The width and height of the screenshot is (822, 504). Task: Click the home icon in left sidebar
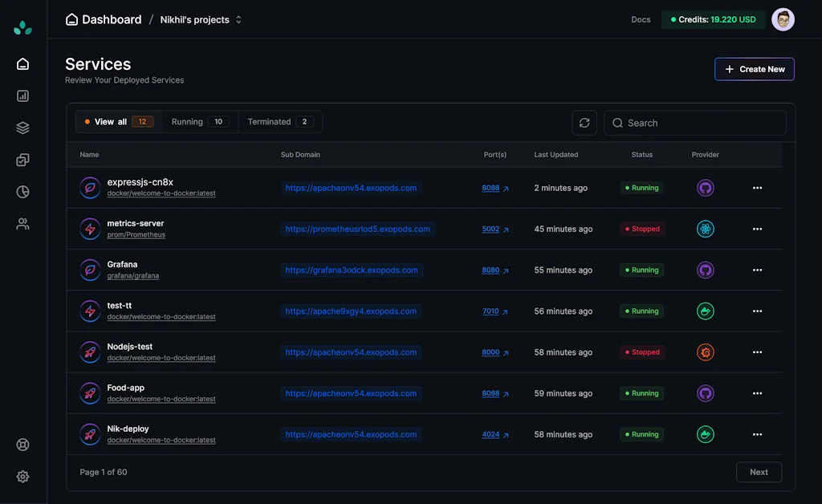tap(22, 64)
